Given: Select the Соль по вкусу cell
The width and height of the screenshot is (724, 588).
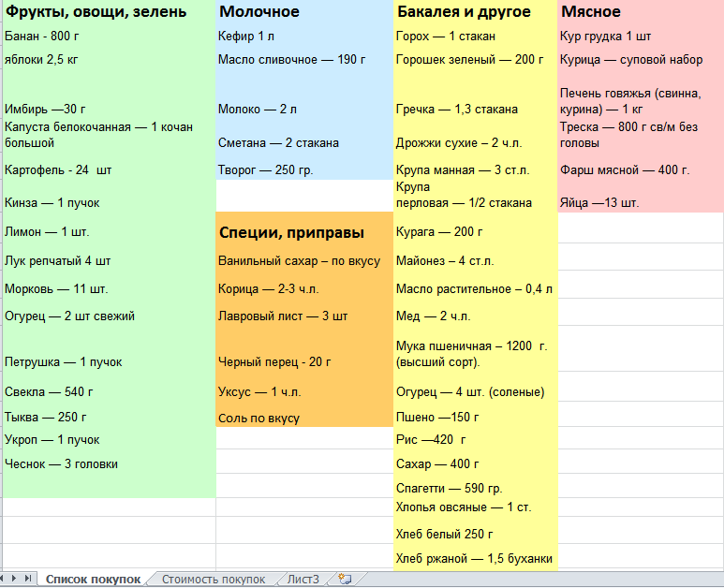Looking at the screenshot, I should tap(259, 419).
